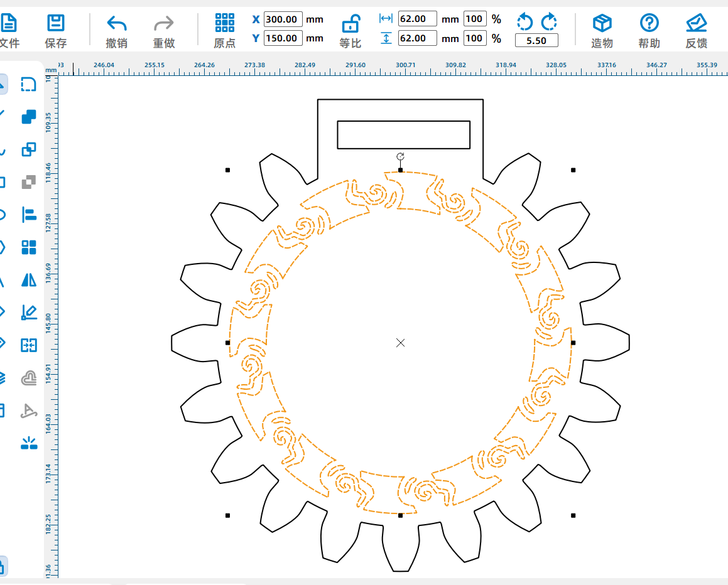Open the Feedback (反馈) form
The width and height of the screenshot is (728, 585).
click(x=696, y=31)
